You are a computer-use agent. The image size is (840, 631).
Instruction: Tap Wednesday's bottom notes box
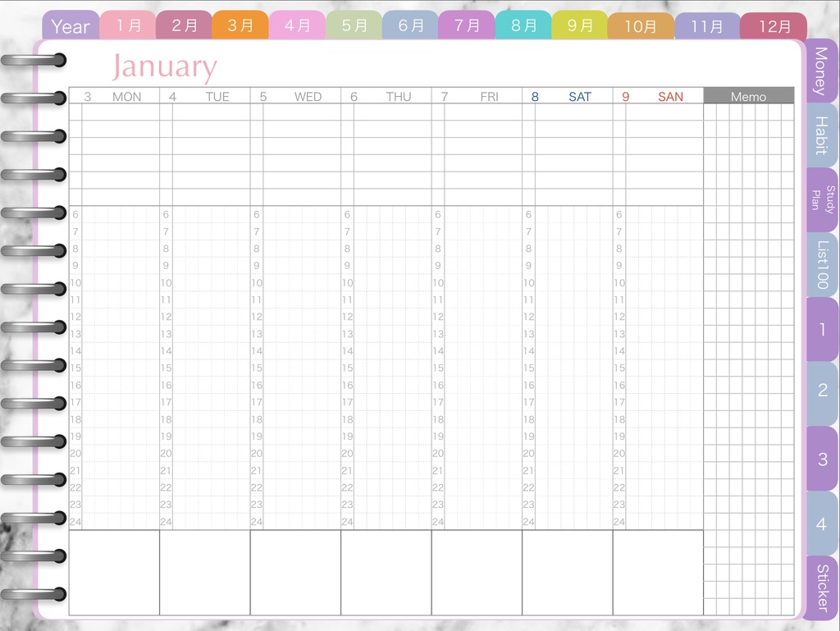pyautogui.click(x=295, y=573)
